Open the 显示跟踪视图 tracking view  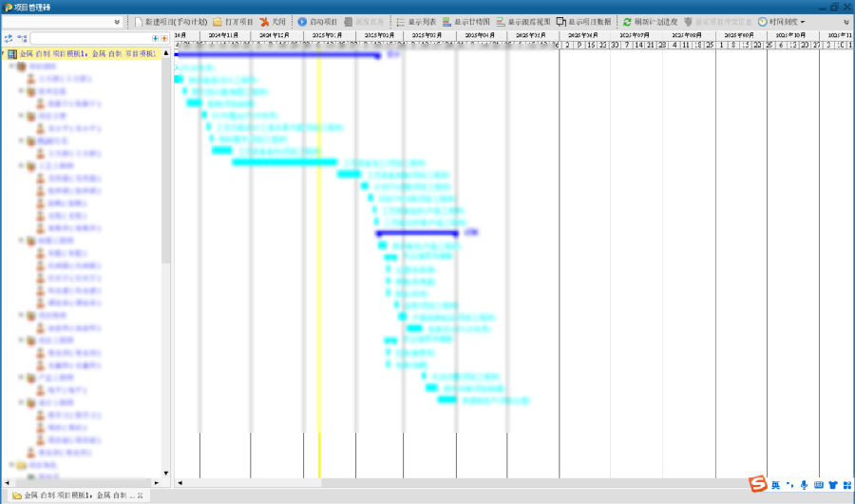tap(522, 22)
